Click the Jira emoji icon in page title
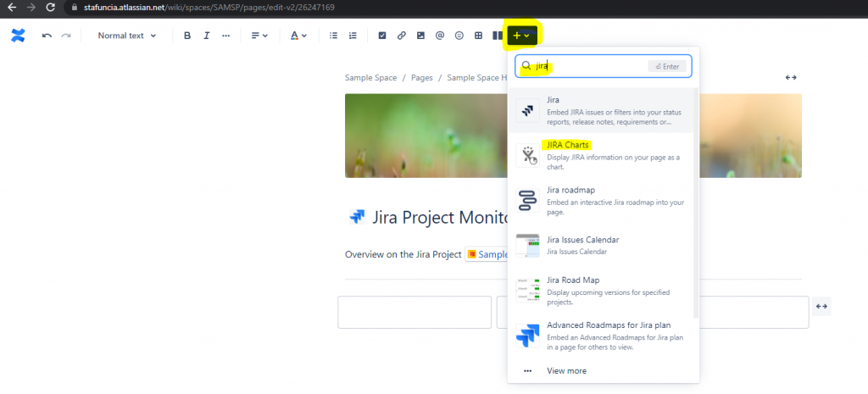The height and width of the screenshot is (394, 868). 357,217
